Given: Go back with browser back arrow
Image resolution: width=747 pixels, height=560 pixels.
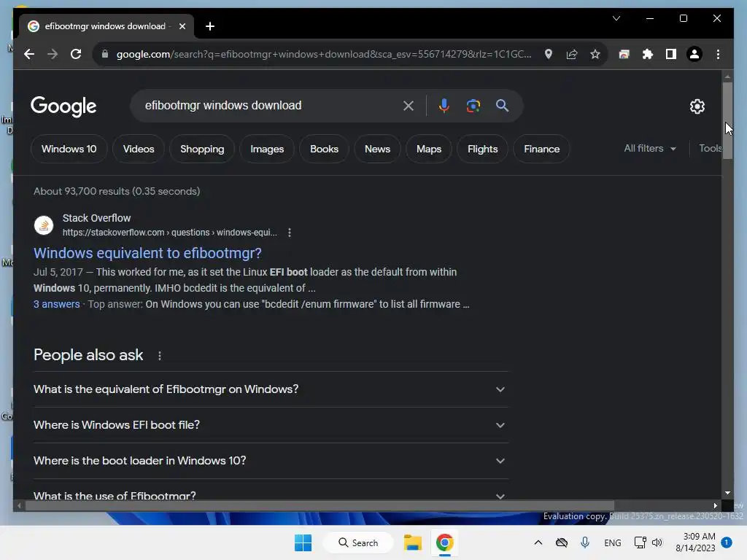Looking at the screenshot, I should tap(29, 54).
